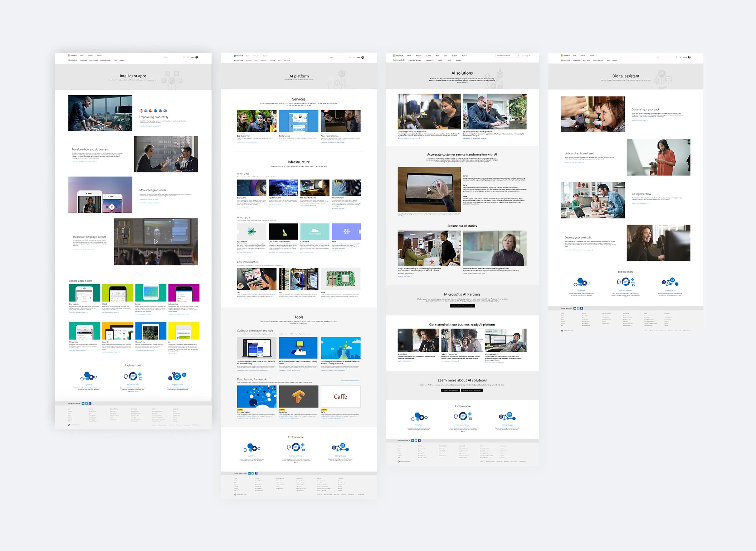Viewport: 756px width, 551px height.
Task: Click the Facebook icon in AI solutions footer
Action: [x=419, y=441]
